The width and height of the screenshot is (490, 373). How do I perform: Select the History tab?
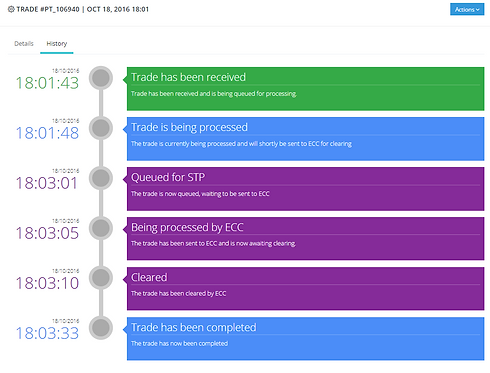point(57,44)
